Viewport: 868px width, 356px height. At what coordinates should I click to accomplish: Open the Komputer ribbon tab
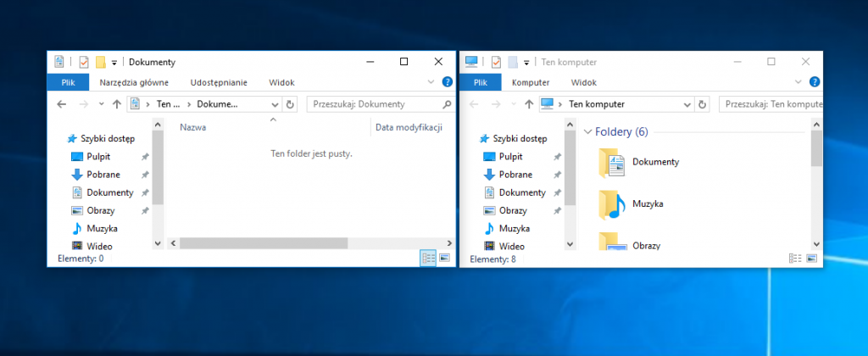pos(531,82)
